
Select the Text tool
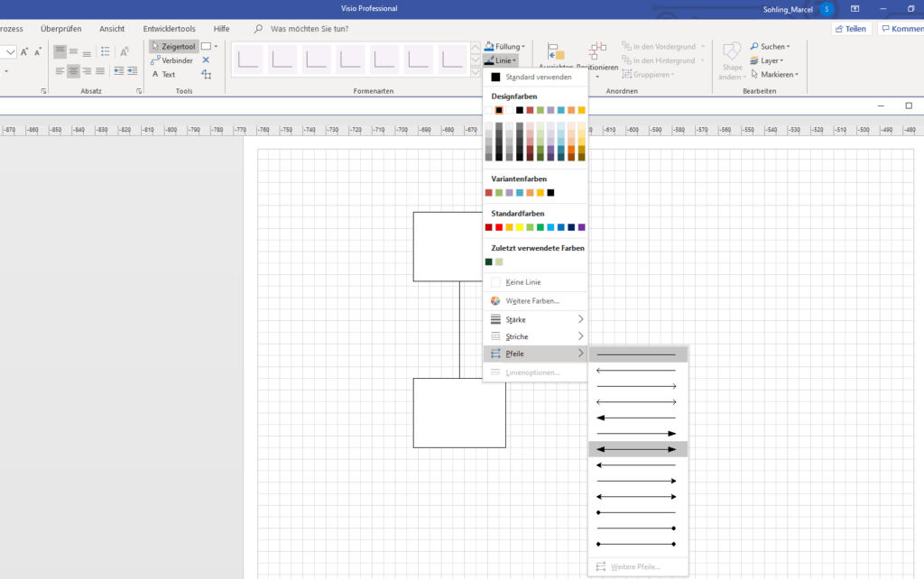click(x=168, y=74)
